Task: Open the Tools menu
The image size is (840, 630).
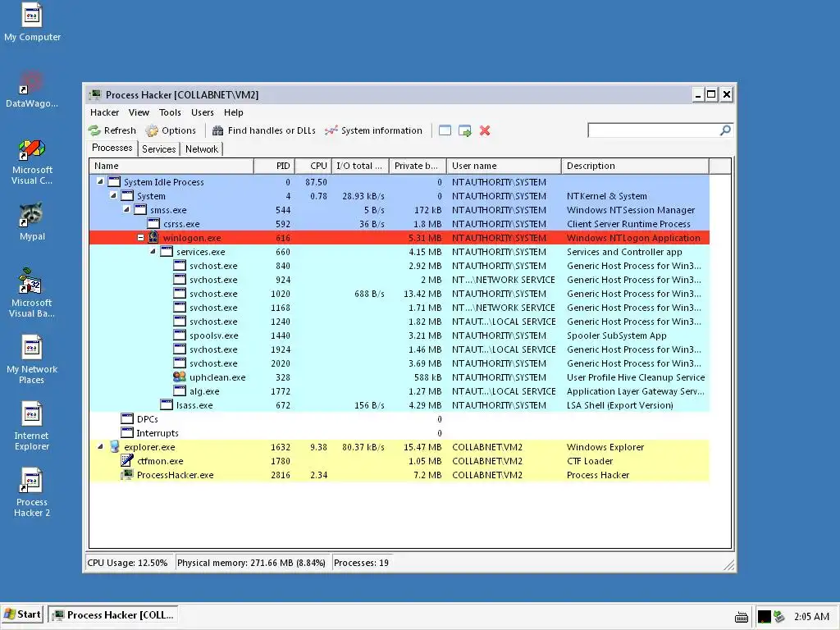Action: (x=170, y=112)
